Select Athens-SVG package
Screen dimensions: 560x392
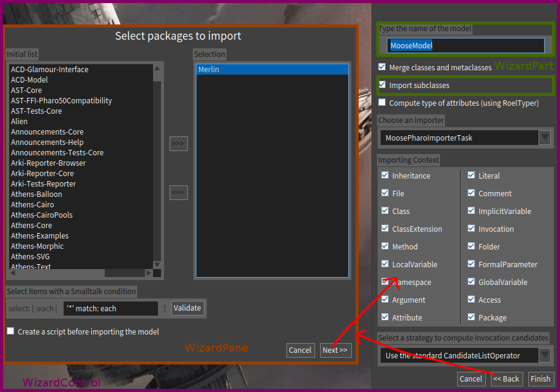[81, 256]
